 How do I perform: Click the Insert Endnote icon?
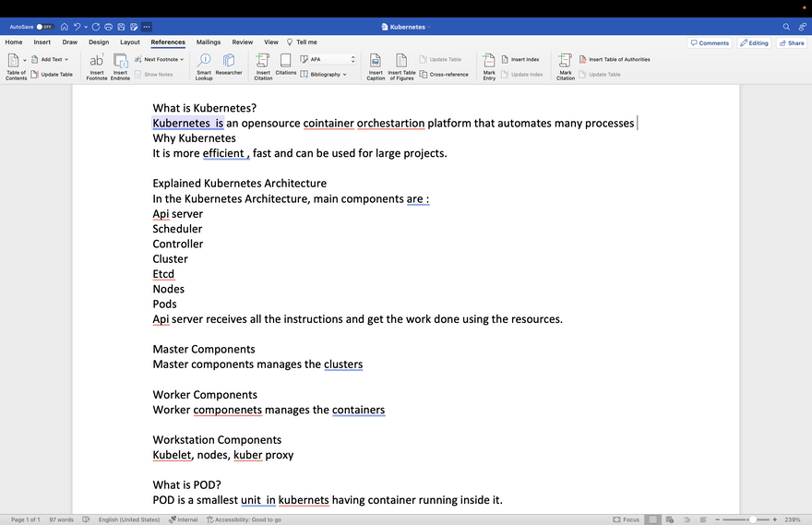(120, 61)
